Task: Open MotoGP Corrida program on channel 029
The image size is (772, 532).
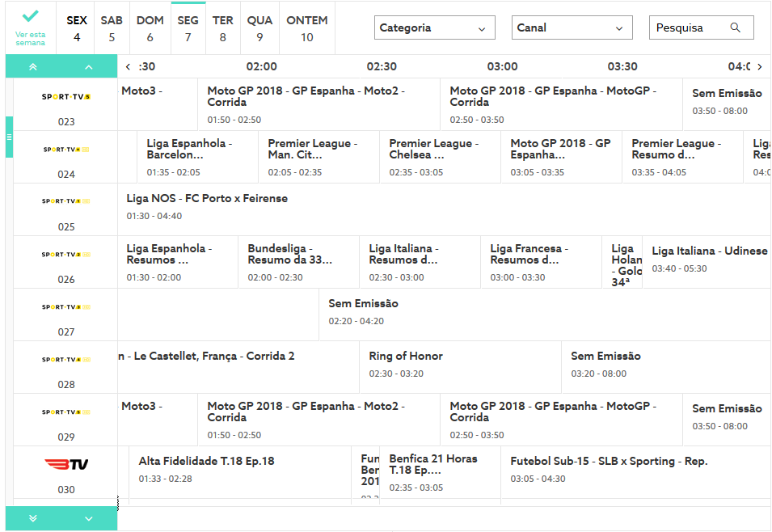Action: 561,420
